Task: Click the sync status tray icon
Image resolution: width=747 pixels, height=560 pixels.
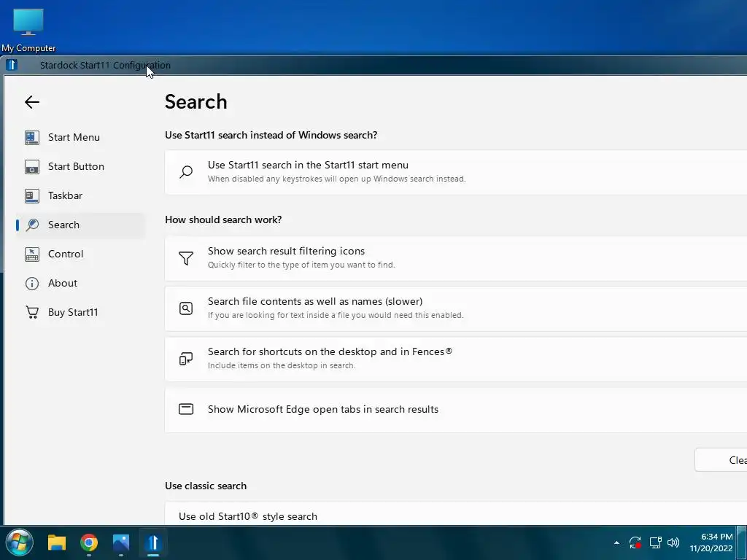Action: (x=635, y=542)
